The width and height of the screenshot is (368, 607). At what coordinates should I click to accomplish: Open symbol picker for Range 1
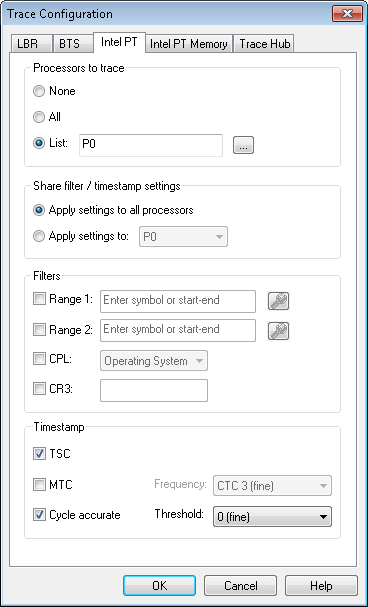tap(278, 301)
